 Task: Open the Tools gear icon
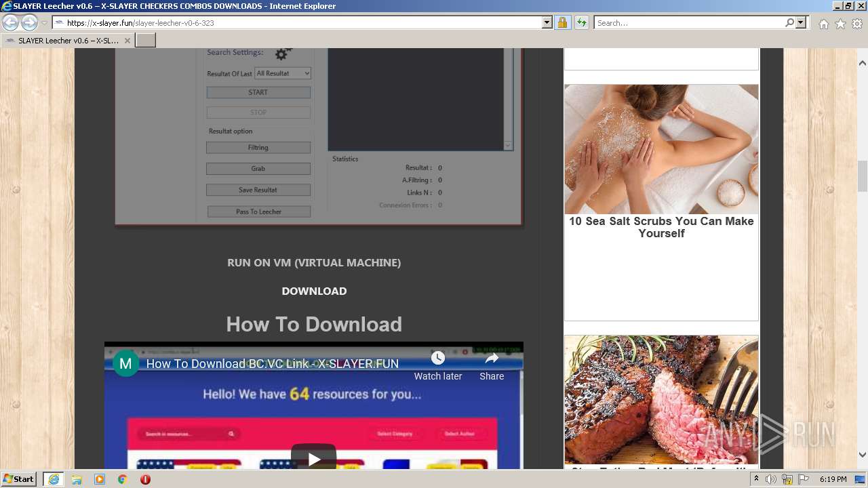point(857,24)
